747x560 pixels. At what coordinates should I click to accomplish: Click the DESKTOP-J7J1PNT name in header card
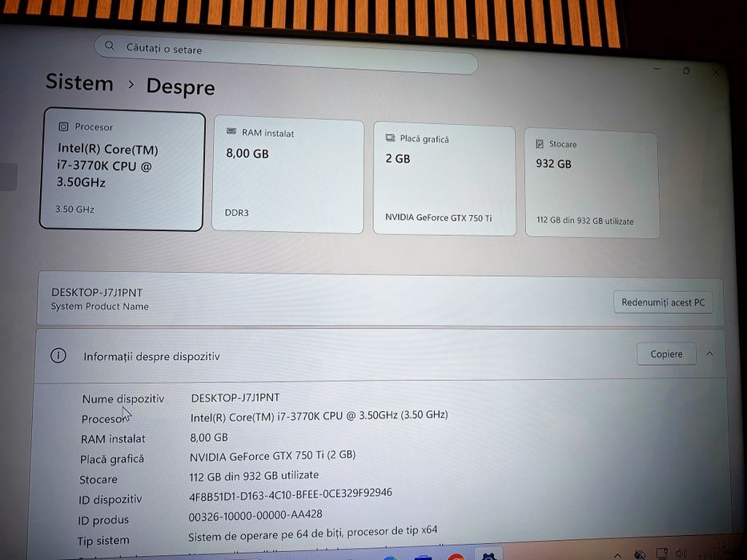[97, 292]
